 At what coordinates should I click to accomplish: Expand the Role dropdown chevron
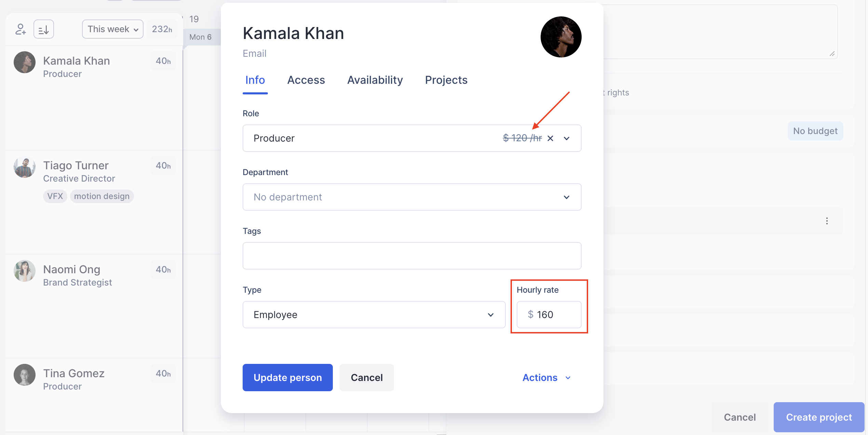(567, 139)
